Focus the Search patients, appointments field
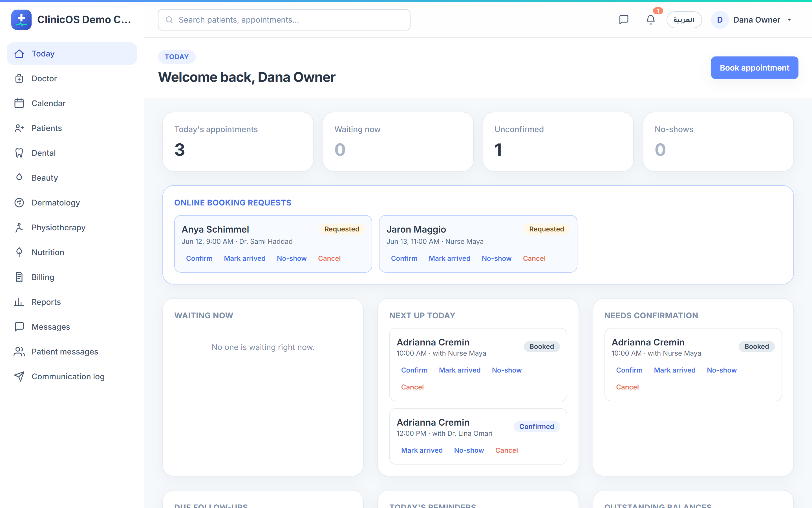Image resolution: width=812 pixels, height=508 pixels. [284, 20]
